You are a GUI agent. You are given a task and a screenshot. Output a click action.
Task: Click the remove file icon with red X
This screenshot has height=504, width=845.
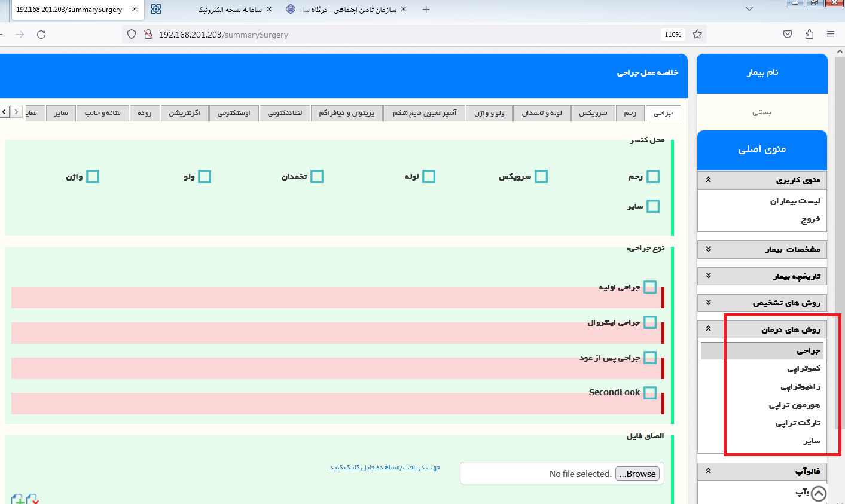tap(32, 499)
